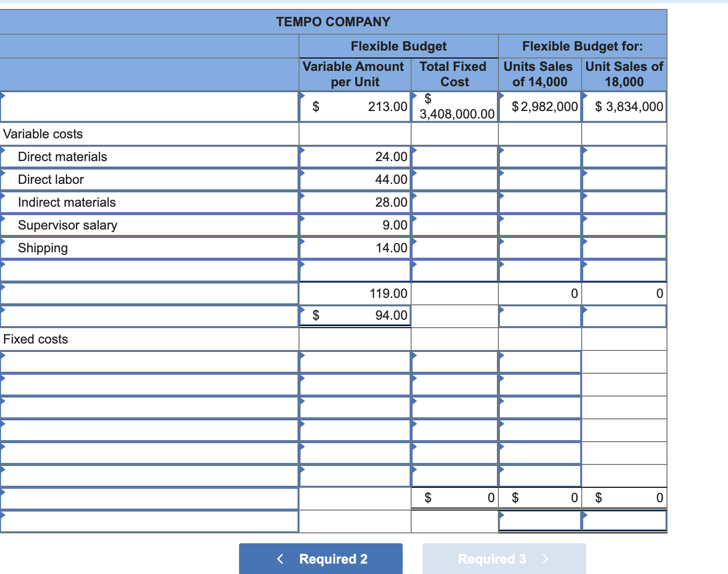
Task: Select the empty cell in the row showing 119.00
Action: pyautogui.click(x=149, y=293)
